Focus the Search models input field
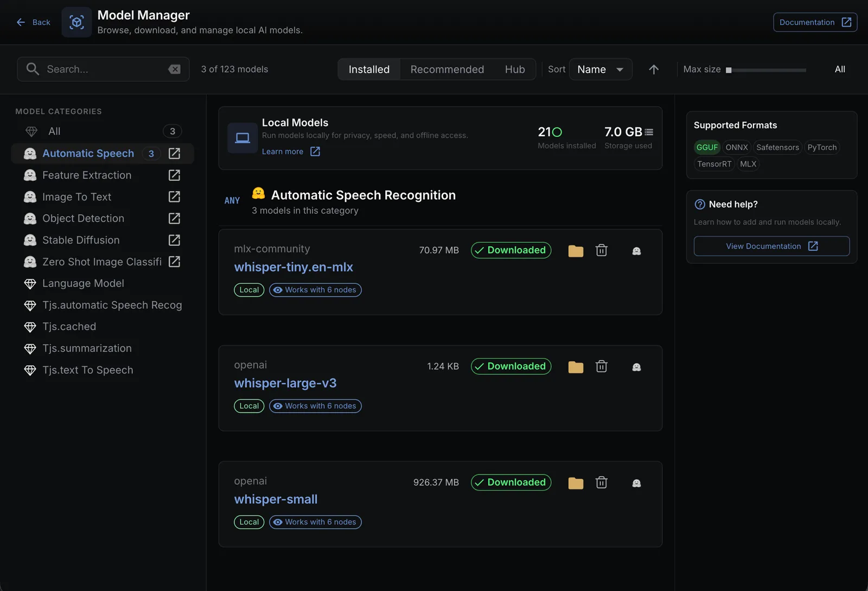This screenshot has width=868, height=591. [103, 69]
